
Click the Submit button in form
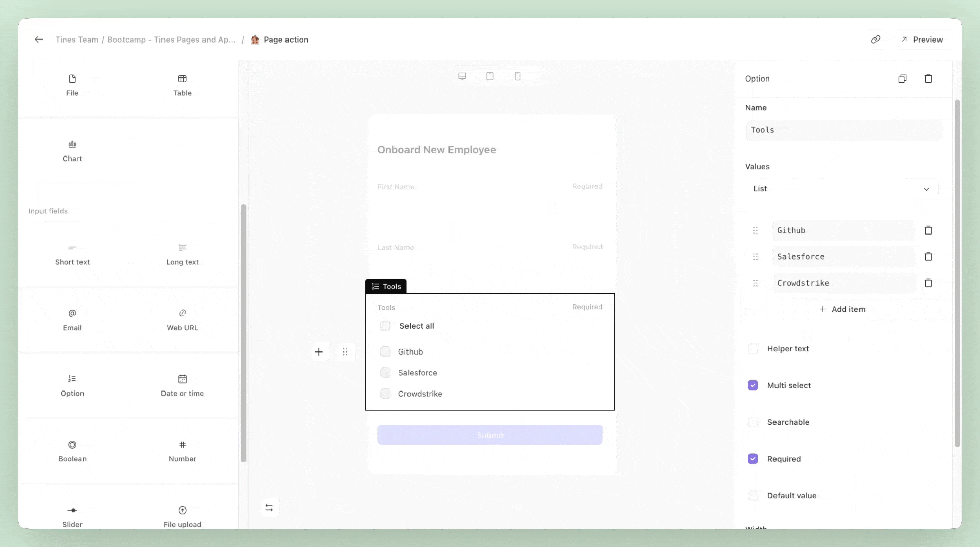pos(490,435)
